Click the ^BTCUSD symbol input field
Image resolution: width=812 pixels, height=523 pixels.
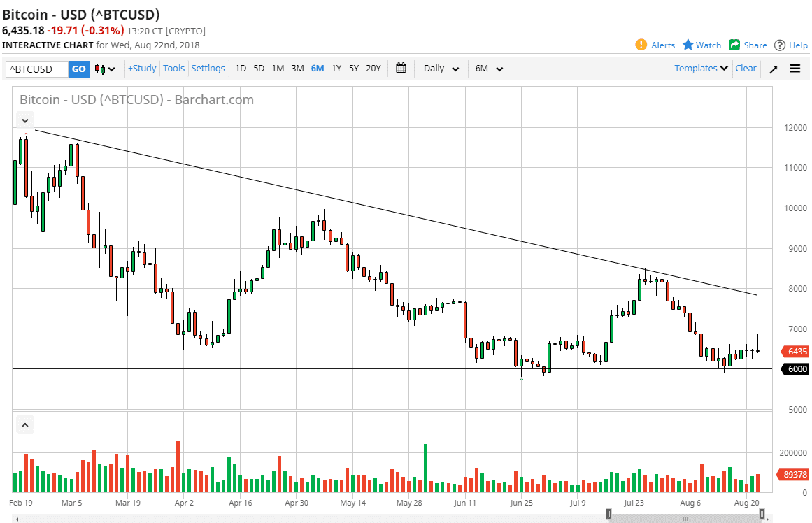36,69
